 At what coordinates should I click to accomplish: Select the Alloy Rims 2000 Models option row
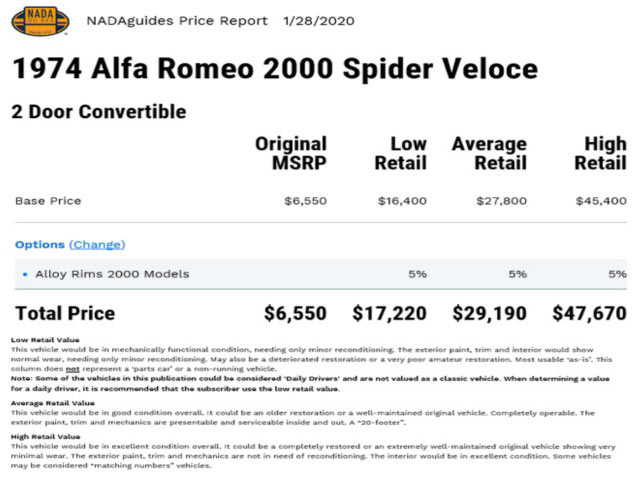321,274
